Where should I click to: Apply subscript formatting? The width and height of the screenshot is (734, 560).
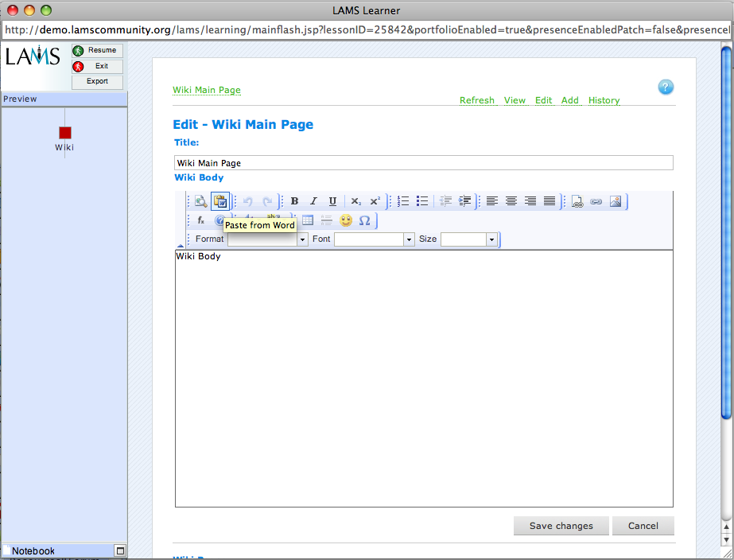point(356,201)
